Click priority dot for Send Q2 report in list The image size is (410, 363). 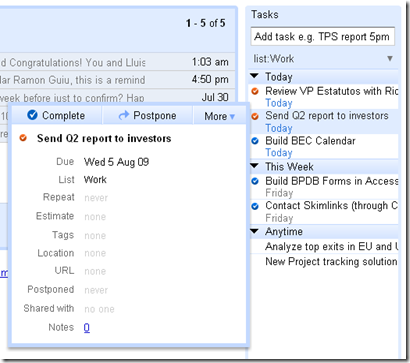255,116
